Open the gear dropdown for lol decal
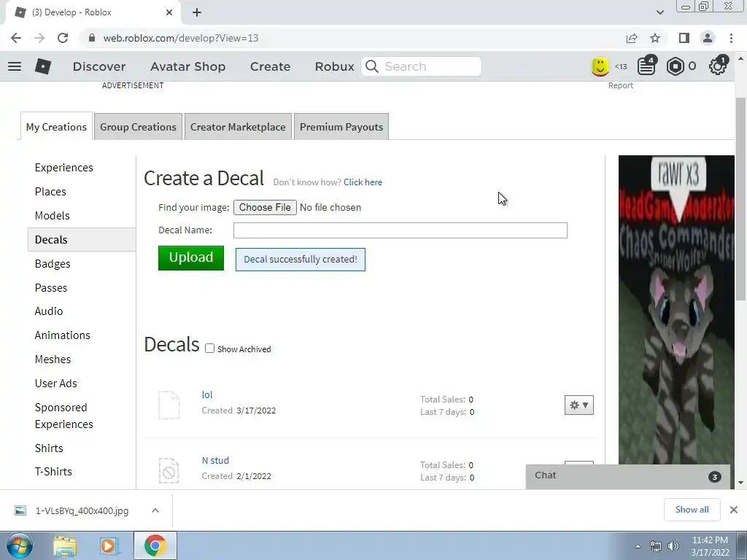Image resolution: width=747 pixels, height=560 pixels. 578,405
